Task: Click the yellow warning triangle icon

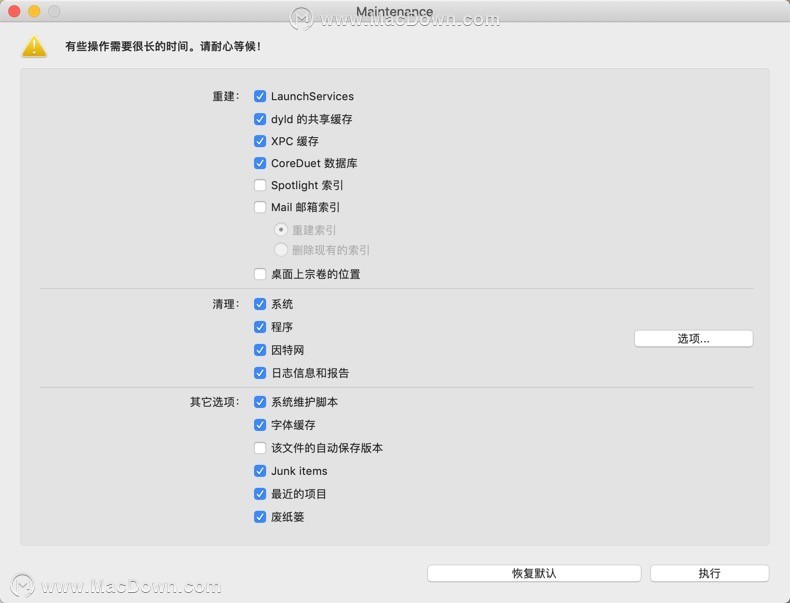Action: click(34, 47)
